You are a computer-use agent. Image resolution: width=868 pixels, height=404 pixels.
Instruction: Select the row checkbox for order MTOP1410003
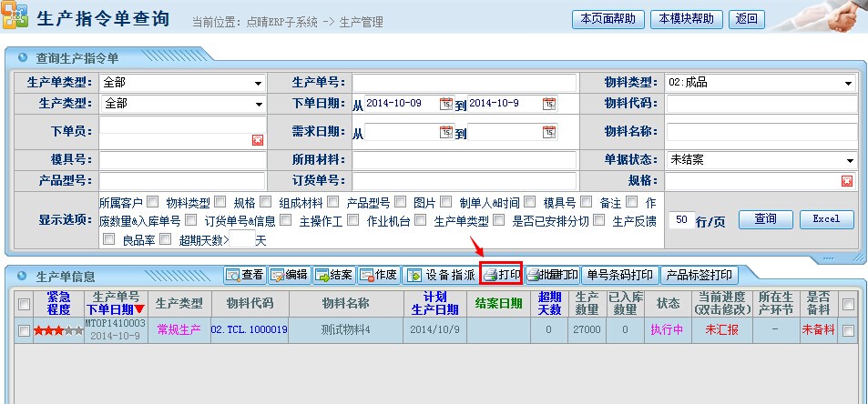(x=25, y=331)
